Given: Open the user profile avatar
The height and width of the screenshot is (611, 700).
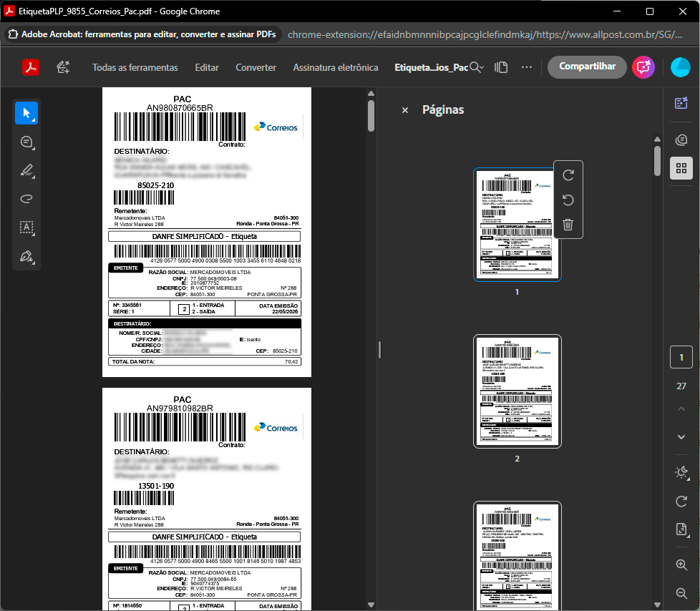Looking at the screenshot, I should (681, 67).
